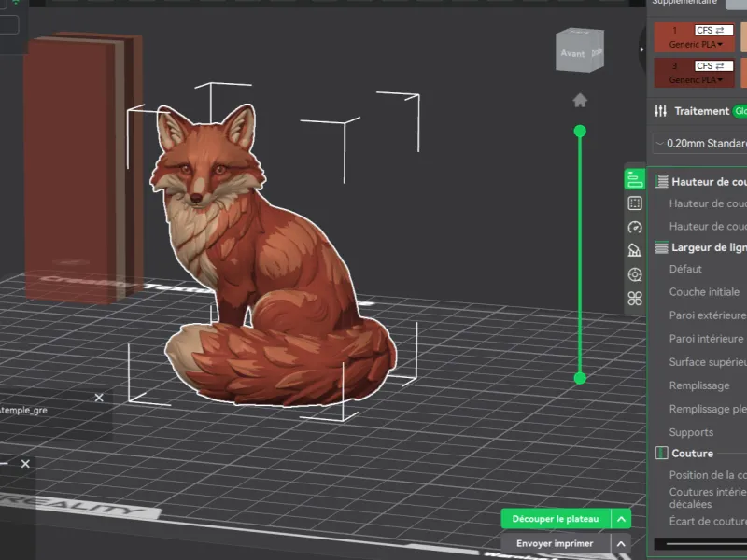747x560 pixels.
Task: Click the Remplissage setting row
Action: point(699,385)
